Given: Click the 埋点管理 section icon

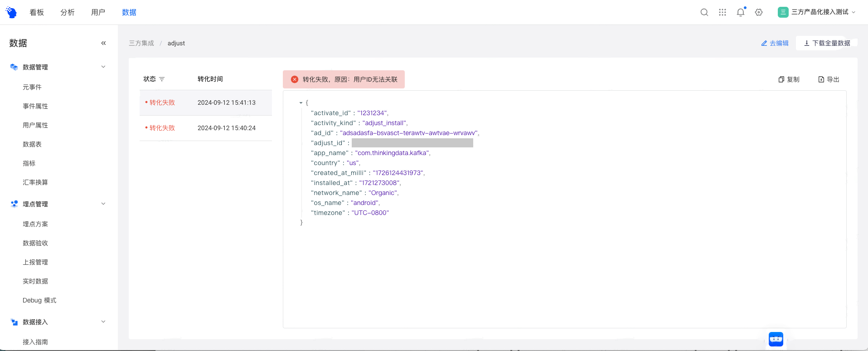Looking at the screenshot, I should 14,204.
